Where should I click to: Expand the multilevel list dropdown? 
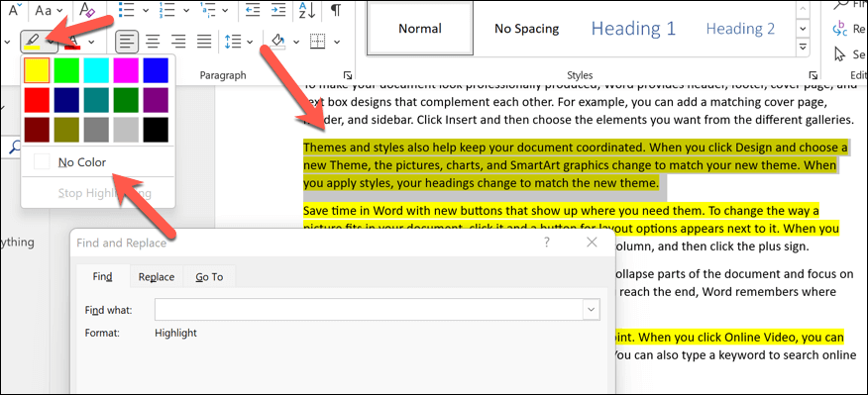coord(224,10)
